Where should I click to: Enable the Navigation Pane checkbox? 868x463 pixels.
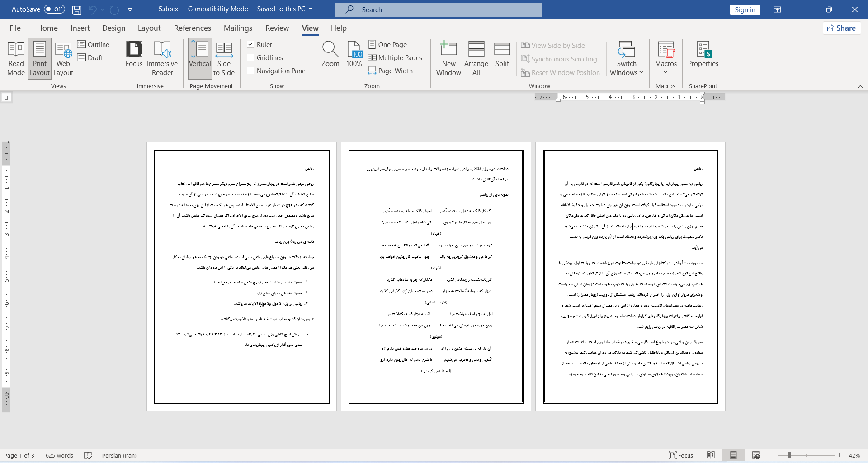[250, 71]
